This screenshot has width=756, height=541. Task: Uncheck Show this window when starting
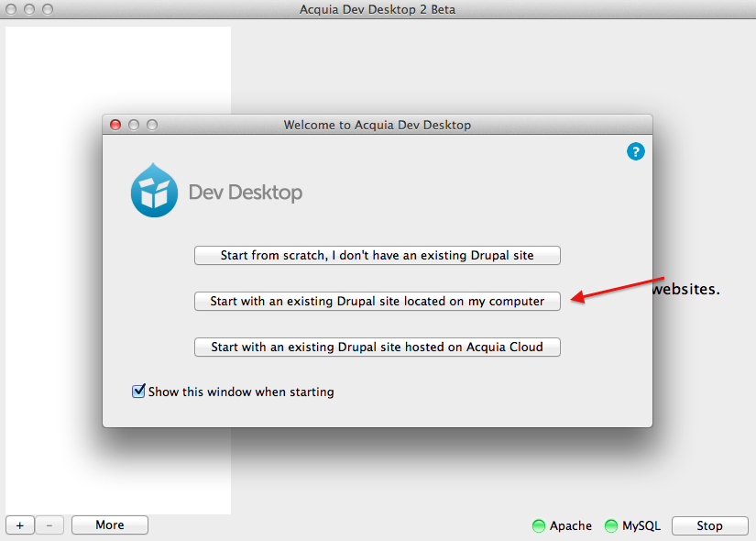point(138,391)
